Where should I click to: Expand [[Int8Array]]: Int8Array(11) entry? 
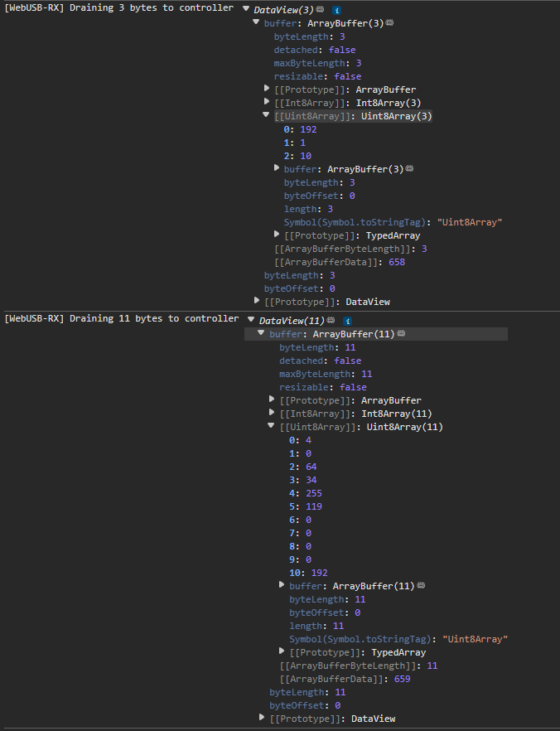273,414
